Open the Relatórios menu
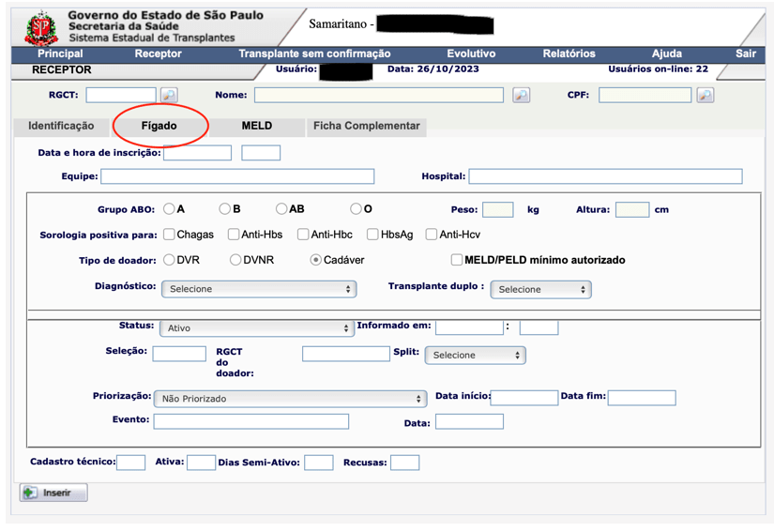The height and width of the screenshot is (532, 774). pos(569,53)
